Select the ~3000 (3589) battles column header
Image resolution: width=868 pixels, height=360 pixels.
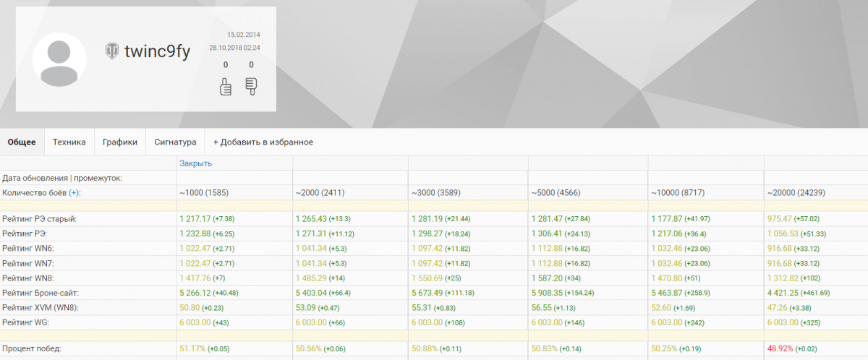click(442, 193)
